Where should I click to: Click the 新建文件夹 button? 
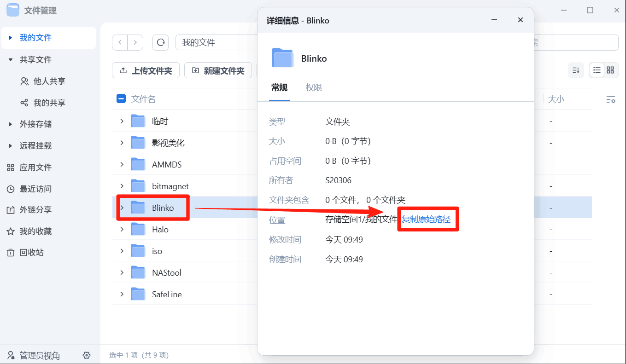coord(218,70)
